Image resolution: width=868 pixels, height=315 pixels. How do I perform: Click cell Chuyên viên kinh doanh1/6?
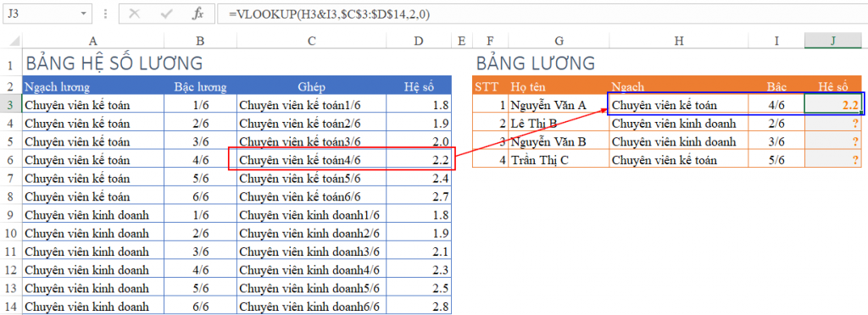coord(312,215)
